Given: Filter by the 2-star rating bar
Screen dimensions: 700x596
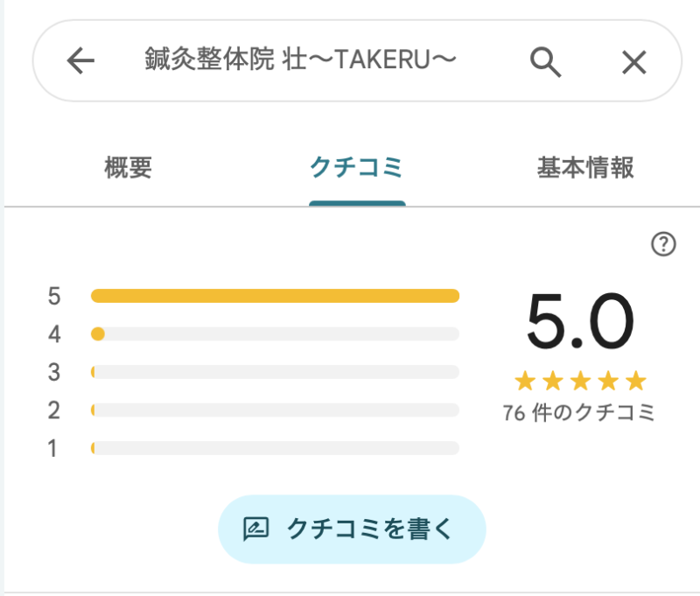Looking at the screenshot, I should click(275, 410).
